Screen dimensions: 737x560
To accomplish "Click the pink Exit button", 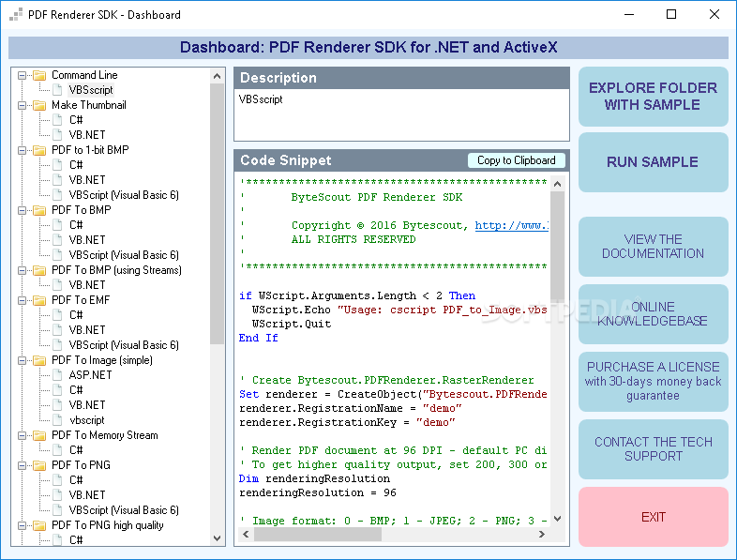I will point(653,517).
